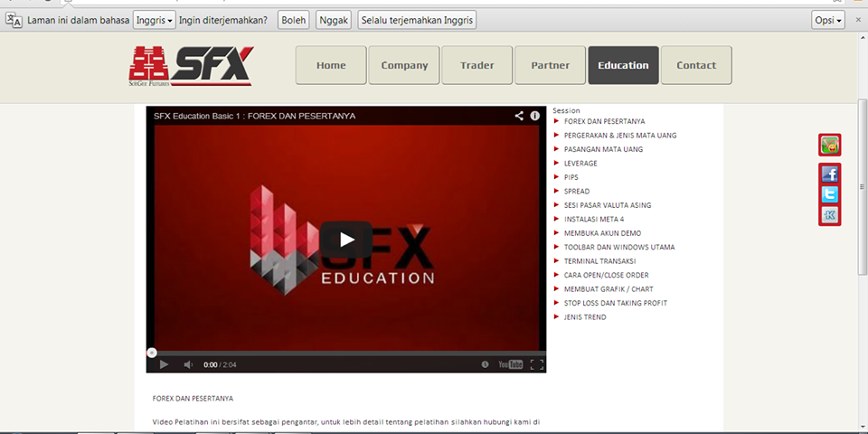The height and width of the screenshot is (434, 868).
Task: Open SESI PASAR VALUTA ASING session
Action: [608, 205]
